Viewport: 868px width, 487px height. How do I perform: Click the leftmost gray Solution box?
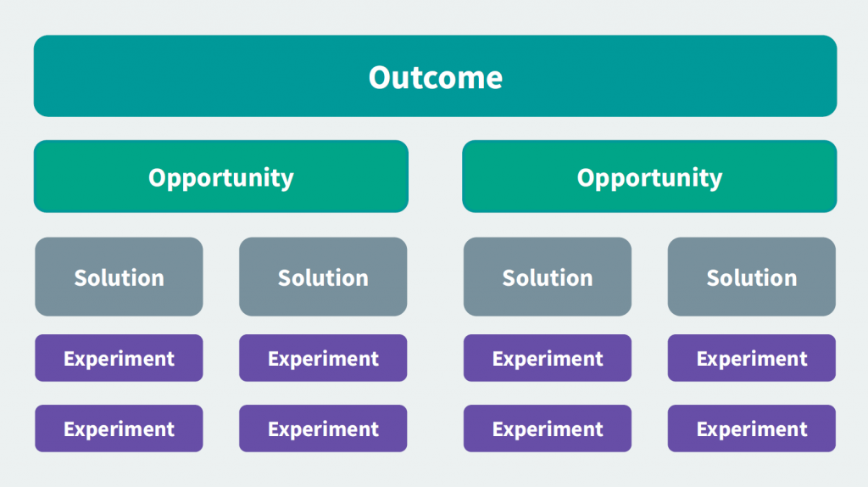click(x=119, y=277)
